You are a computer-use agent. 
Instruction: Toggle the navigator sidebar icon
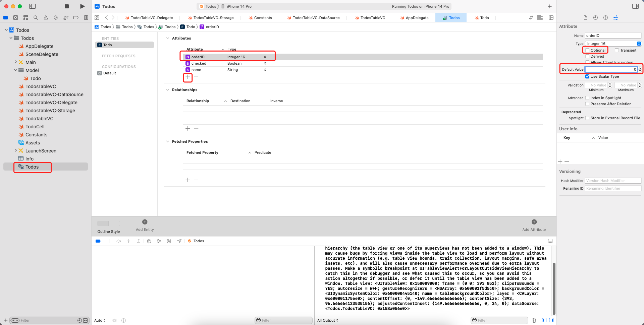coord(33,6)
